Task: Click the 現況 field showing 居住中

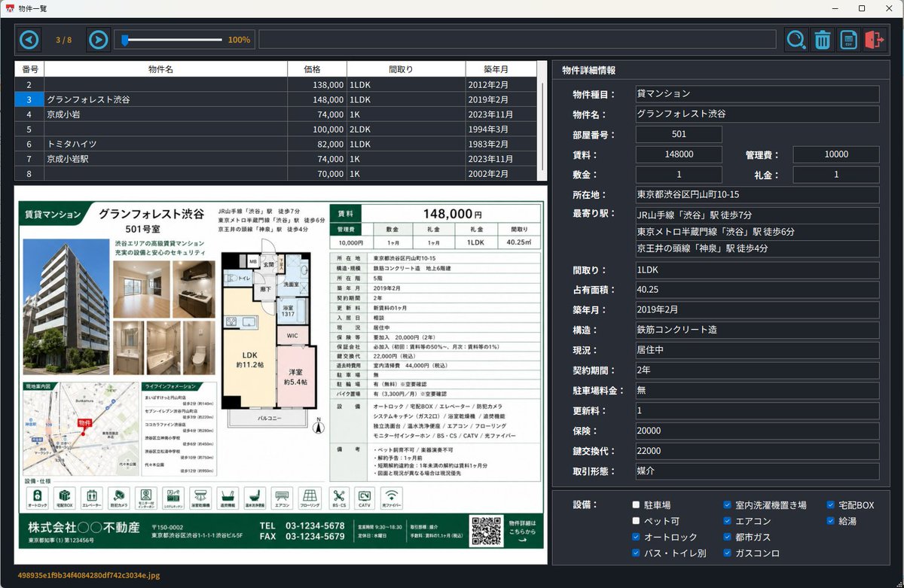Action: click(x=757, y=350)
